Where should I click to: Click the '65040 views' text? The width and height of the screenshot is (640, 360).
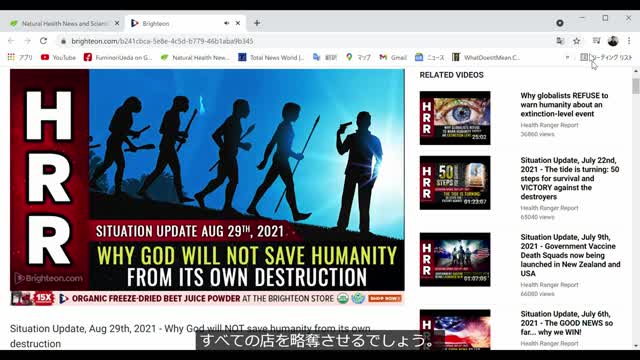[x=537, y=217]
